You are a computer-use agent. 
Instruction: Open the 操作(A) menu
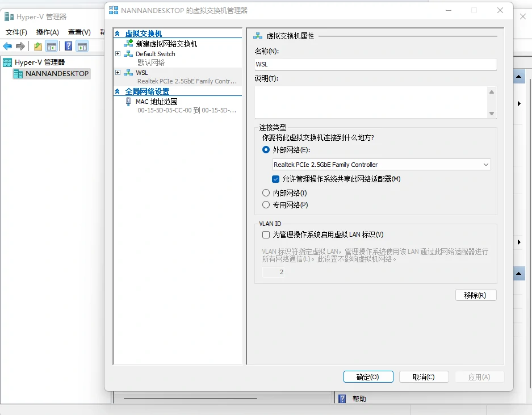click(48, 32)
